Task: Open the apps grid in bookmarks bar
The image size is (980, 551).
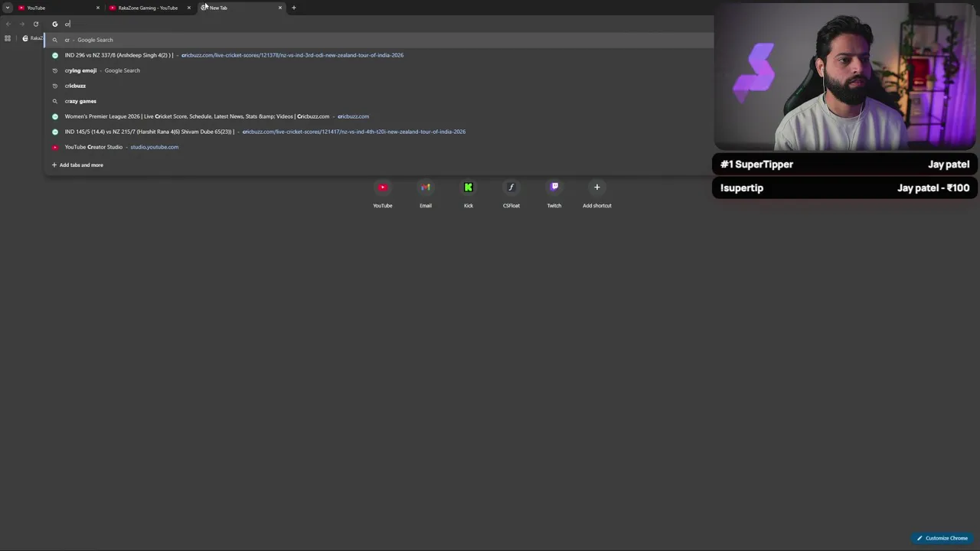Action: [x=8, y=38]
